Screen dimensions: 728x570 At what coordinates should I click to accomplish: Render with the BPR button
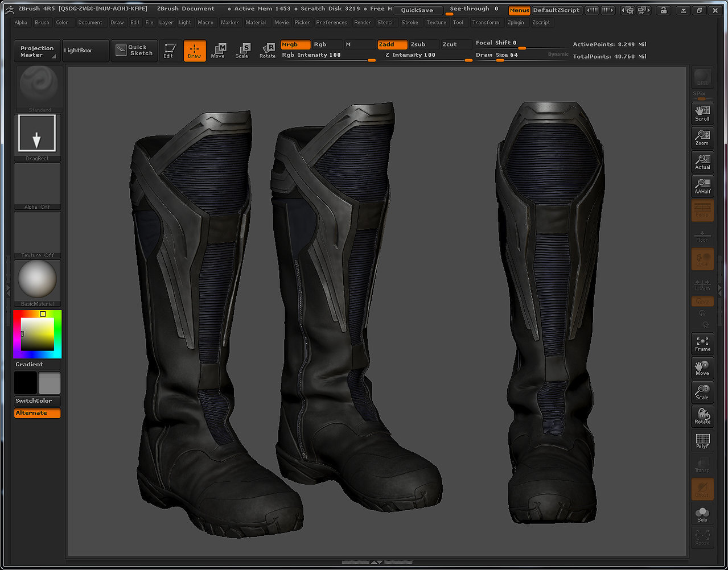pos(702,78)
